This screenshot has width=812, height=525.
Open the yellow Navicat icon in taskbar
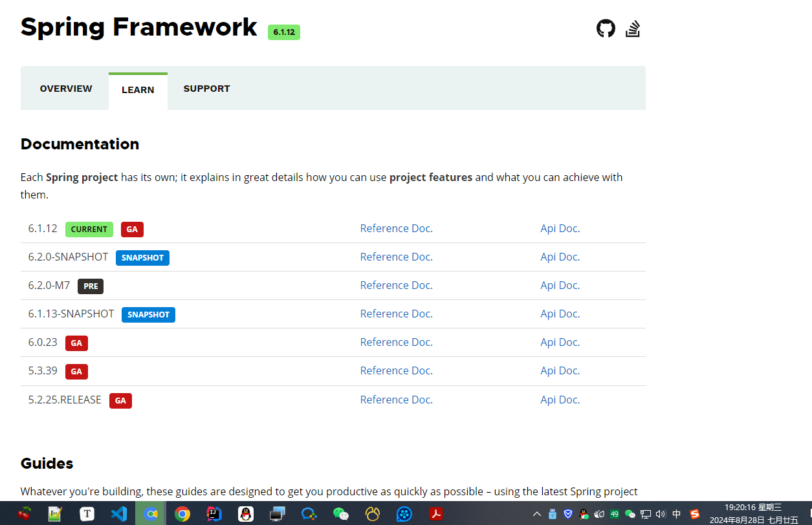pyautogui.click(x=373, y=514)
